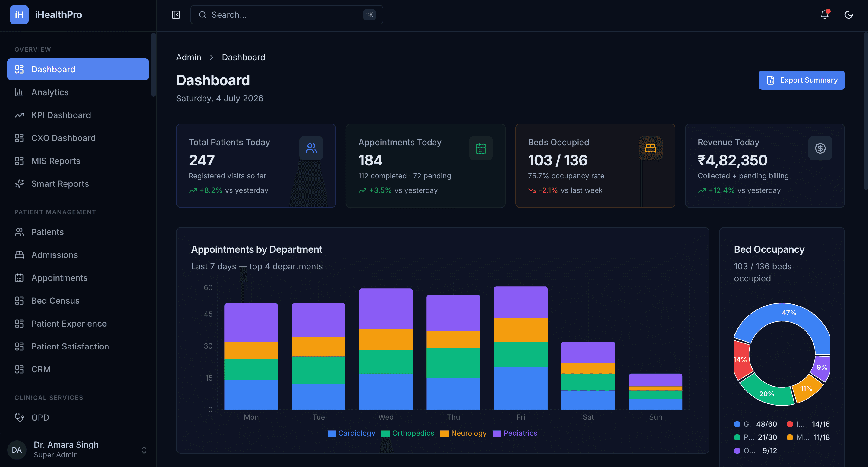
Task: Open Patient Experience
Action: 78,324
